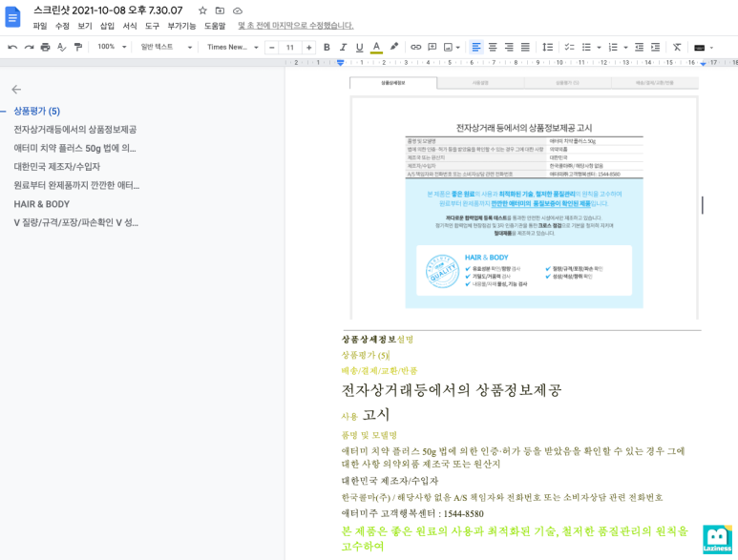Go to outline 원료부터 완제품까지 heading
738x560 pixels.
pos(76,185)
